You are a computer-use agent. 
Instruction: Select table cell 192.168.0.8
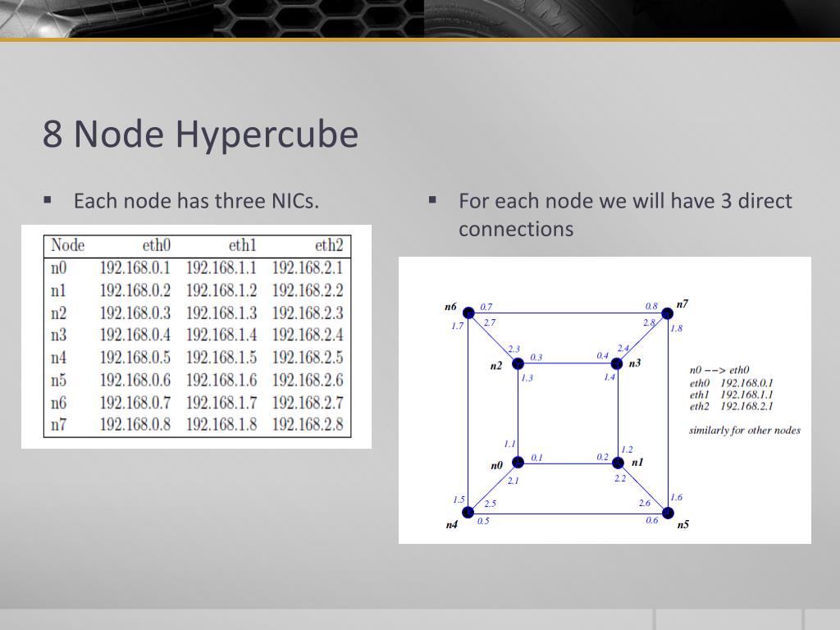[x=135, y=424]
